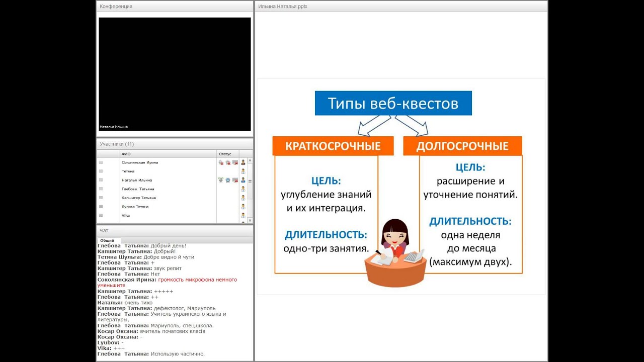This screenshot has width=644, height=362.
Task: Open row menu icon for Капшитер Татьяна
Action: point(101,198)
